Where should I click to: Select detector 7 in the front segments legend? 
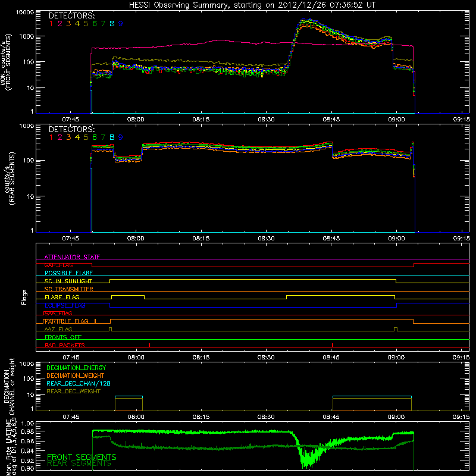103,24
